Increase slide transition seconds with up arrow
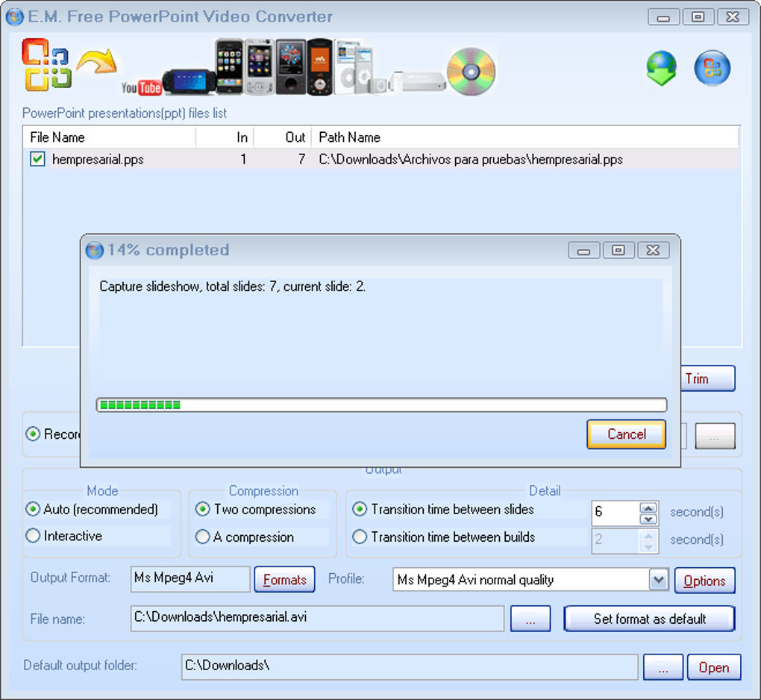 point(648,507)
